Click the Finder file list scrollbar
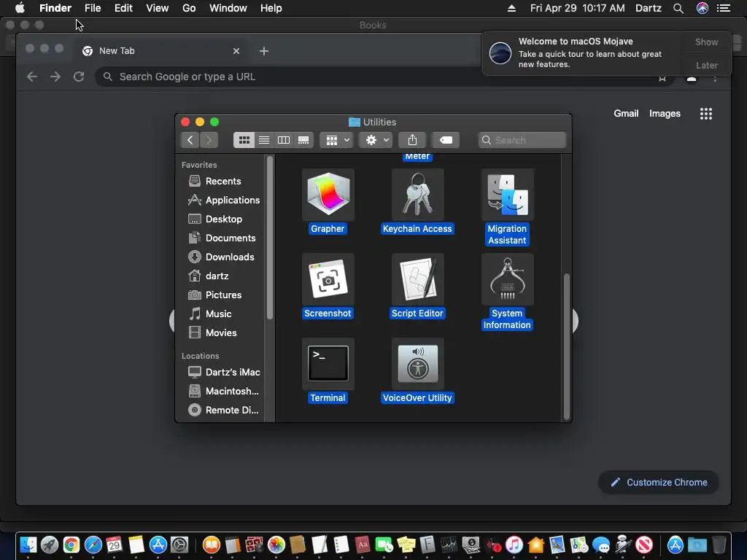The width and height of the screenshot is (747, 560). [x=566, y=346]
